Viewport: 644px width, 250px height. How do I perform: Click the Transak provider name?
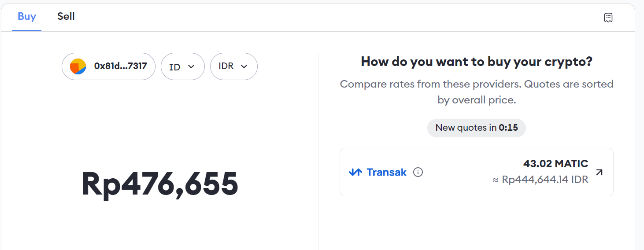coord(386,172)
